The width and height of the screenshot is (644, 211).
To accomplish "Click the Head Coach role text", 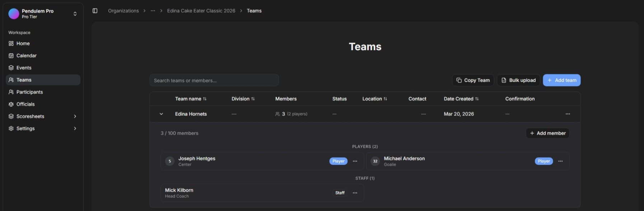I will (x=177, y=196).
